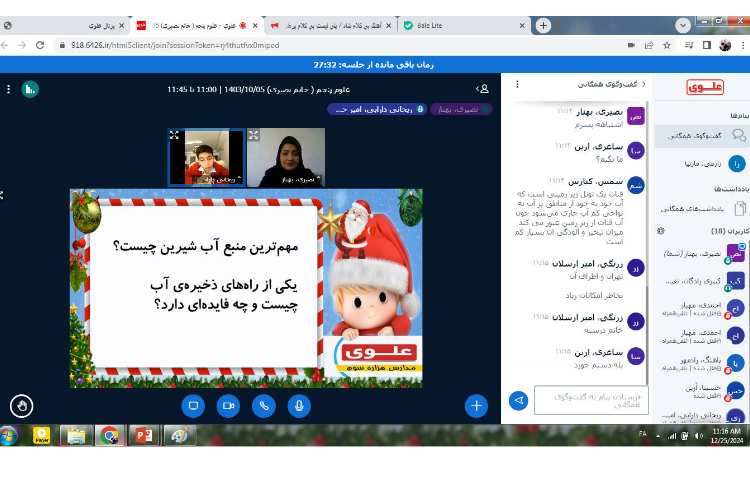Click the presentation slide area
This screenshot has width=750, height=480.
[246, 288]
